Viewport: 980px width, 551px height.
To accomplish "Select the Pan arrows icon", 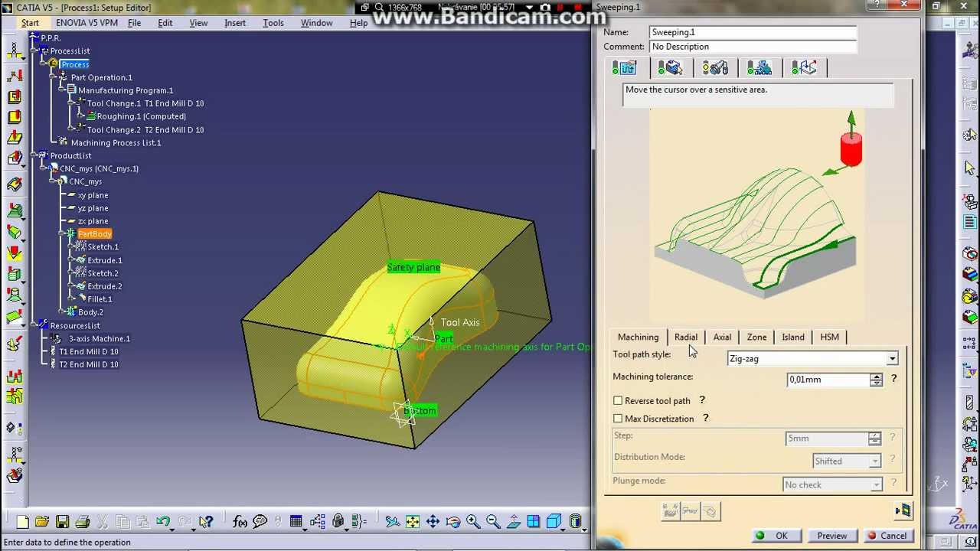I will [x=433, y=522].
